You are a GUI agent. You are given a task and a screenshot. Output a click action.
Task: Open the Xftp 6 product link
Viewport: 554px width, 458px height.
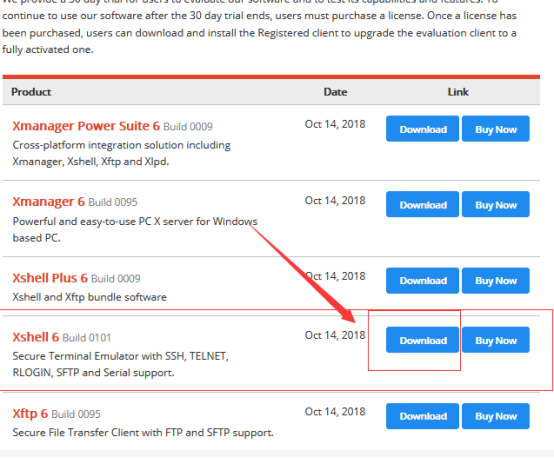[30, 413]
